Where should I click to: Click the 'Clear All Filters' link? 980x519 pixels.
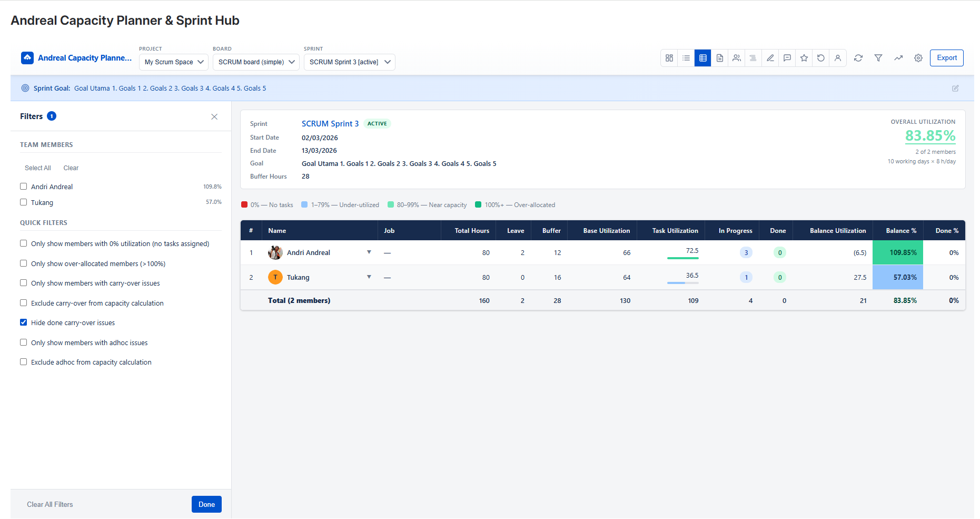tap(50, 504)
